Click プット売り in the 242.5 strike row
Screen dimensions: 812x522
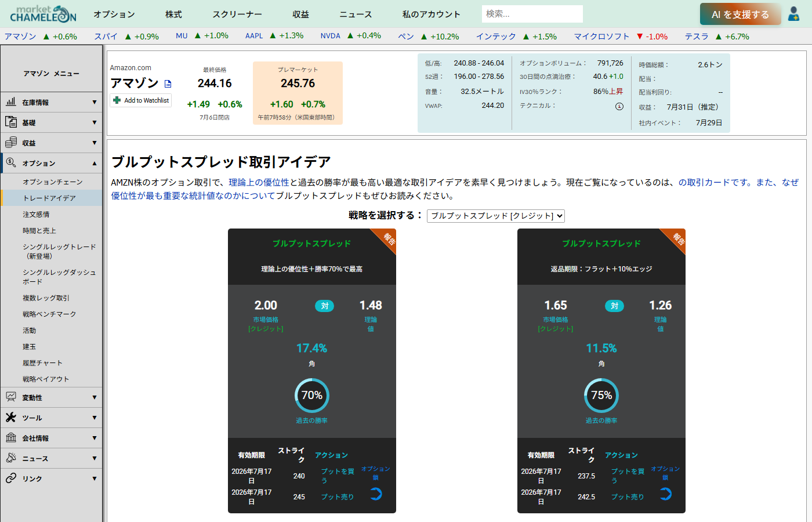[x=628, y=497]
